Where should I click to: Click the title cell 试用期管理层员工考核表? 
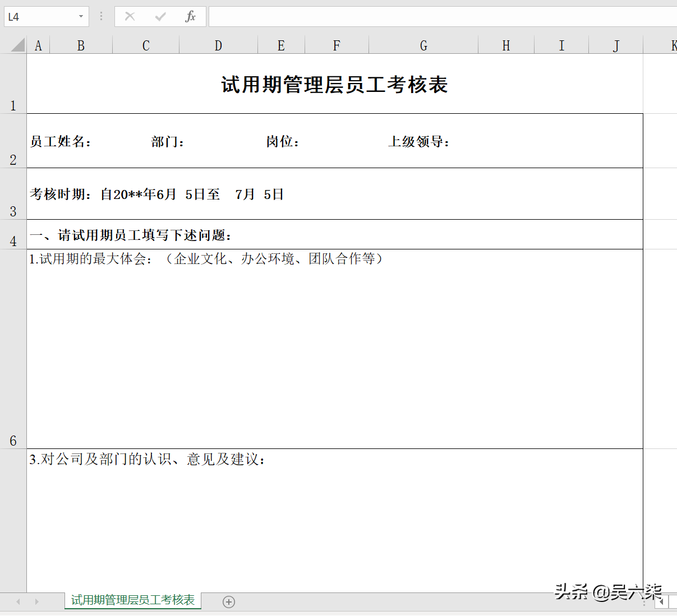(x=334, y=85)
